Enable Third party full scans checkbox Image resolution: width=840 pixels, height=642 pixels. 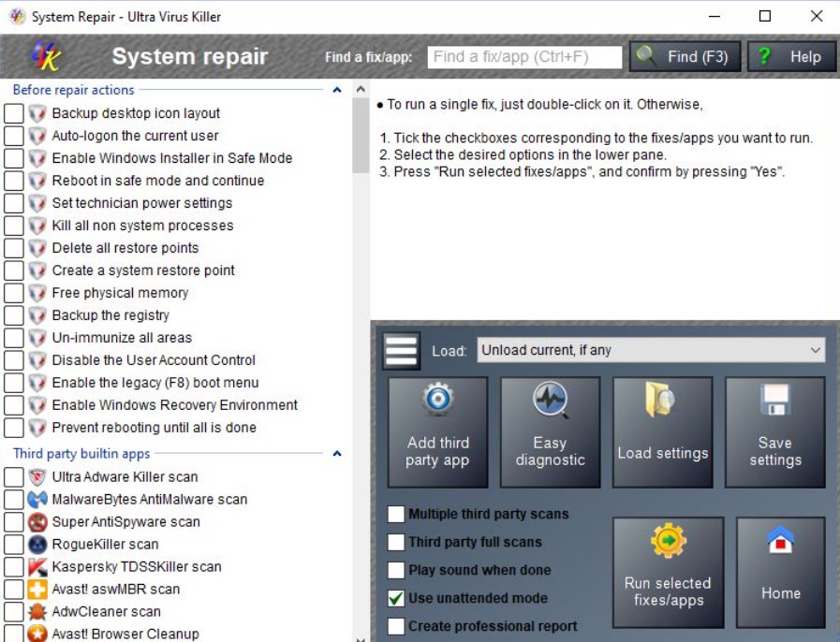point(396,542)
